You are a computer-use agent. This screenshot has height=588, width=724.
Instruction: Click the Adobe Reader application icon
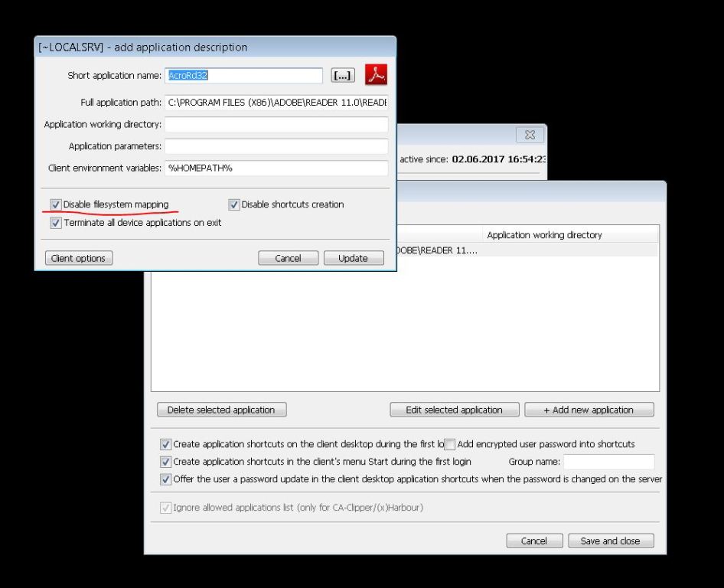coord(376,75)
